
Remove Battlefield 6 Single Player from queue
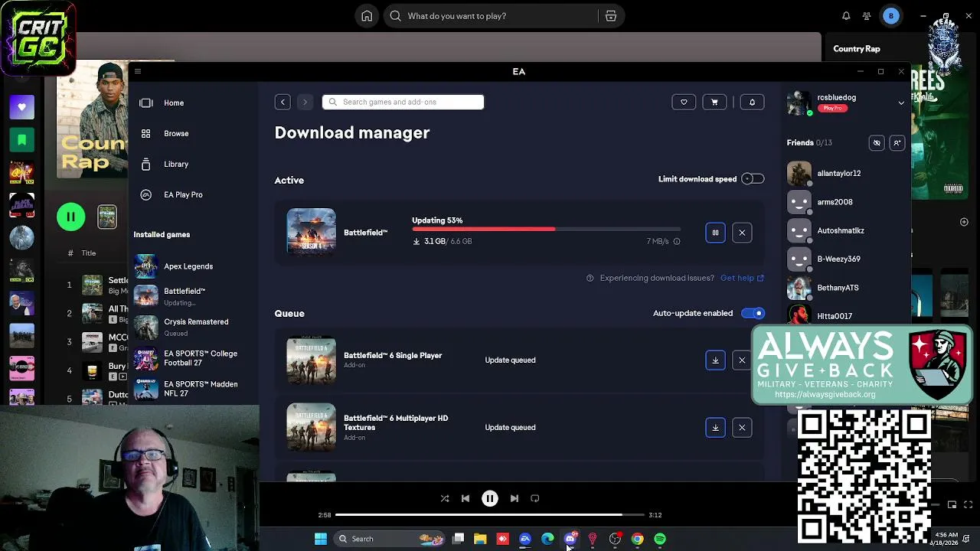(x=742, y=360)
